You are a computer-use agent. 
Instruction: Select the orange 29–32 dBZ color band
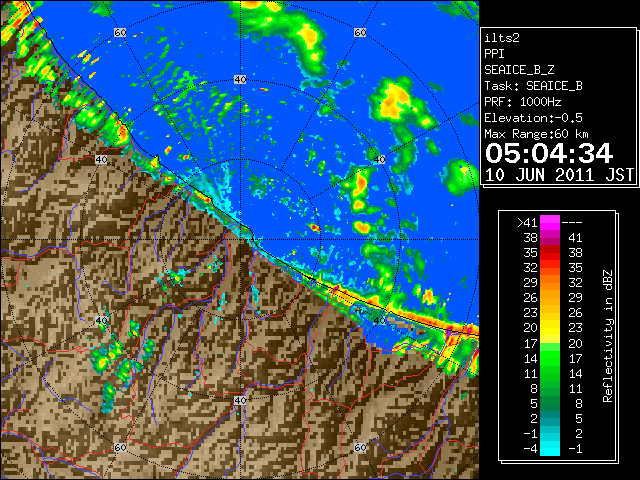click(550, 283)
